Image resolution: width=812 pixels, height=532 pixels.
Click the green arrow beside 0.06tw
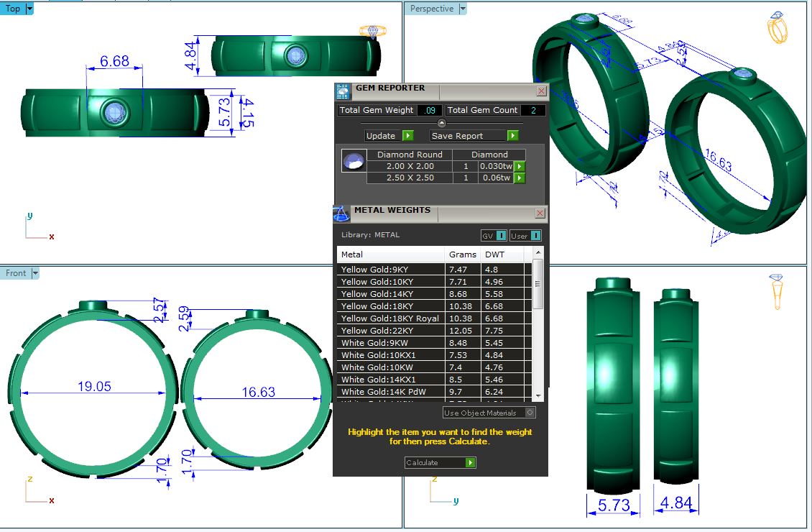tap(520, 178)
